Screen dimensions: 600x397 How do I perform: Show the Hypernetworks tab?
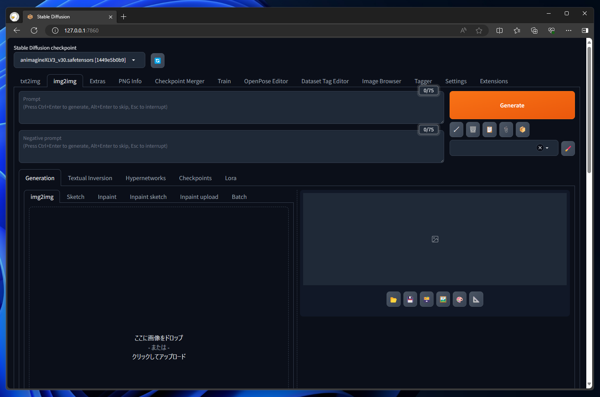(145, 178)
